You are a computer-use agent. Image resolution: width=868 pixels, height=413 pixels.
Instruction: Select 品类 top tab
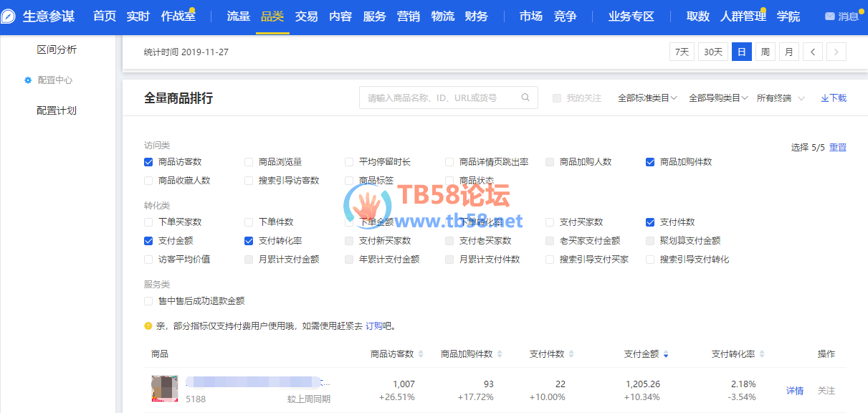(272, 16)
